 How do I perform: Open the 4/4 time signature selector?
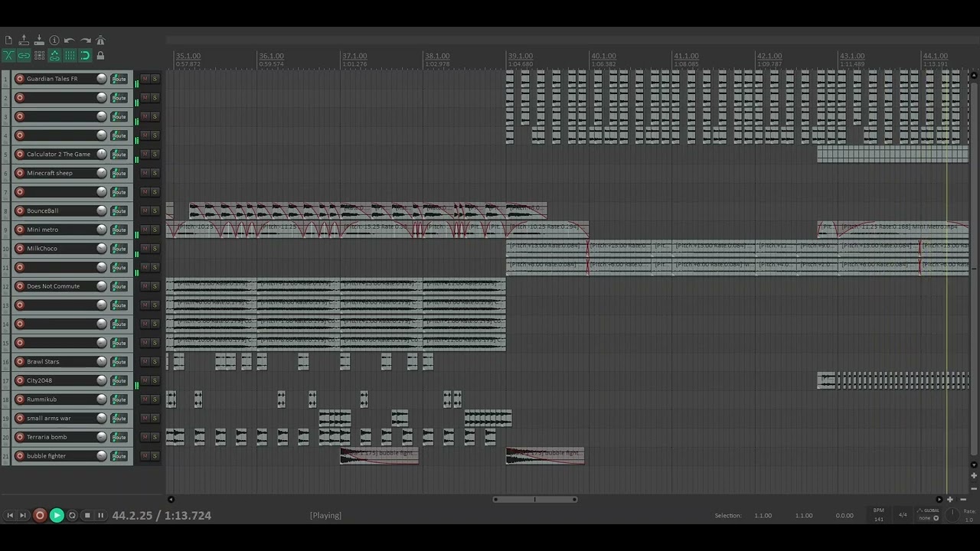tap(903, 515)
